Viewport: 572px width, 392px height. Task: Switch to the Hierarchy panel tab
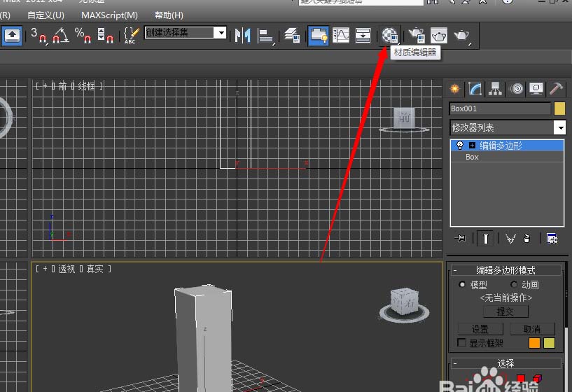coord(495,89)
